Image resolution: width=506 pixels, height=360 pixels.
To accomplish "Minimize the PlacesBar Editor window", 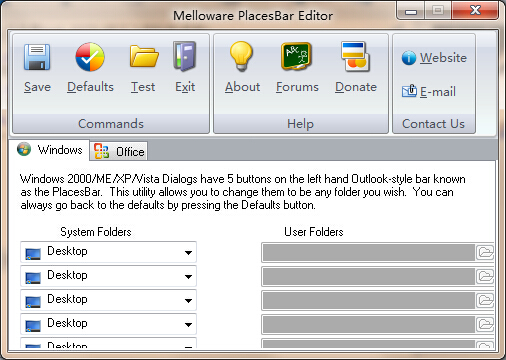I will click(411, 12).
